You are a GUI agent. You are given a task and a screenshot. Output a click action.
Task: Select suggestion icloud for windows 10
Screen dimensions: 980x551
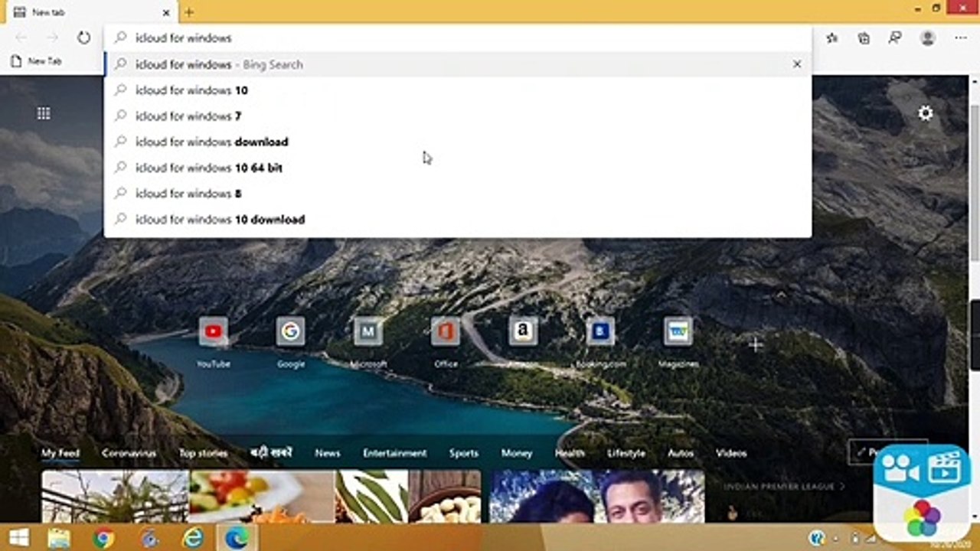click(458, 90)
